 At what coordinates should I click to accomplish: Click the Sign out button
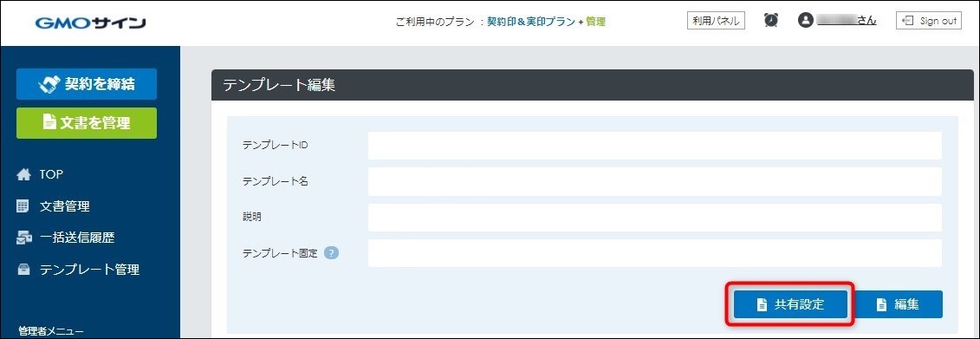point(929,21)
